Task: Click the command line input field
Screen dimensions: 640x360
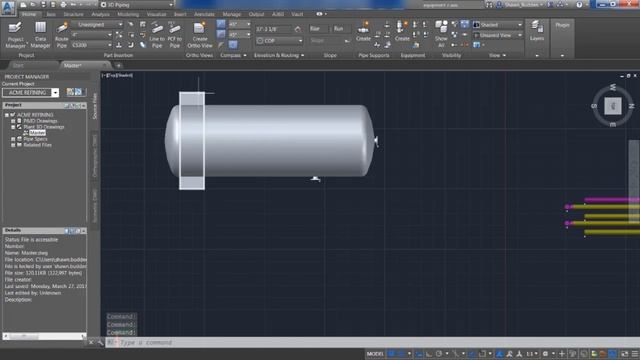Action: (371, 342)
